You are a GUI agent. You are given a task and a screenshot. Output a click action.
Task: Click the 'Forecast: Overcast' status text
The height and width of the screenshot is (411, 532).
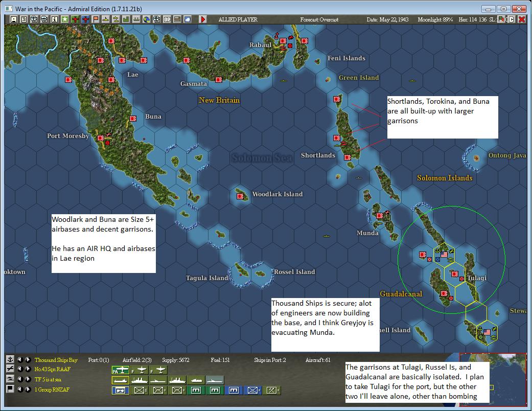tap(319, 20)
